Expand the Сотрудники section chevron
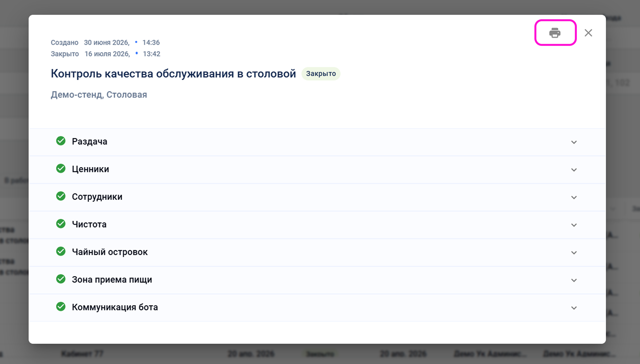The height and width of the screenshot is (364, 640). pyautogui.click(x=574, y=197)
